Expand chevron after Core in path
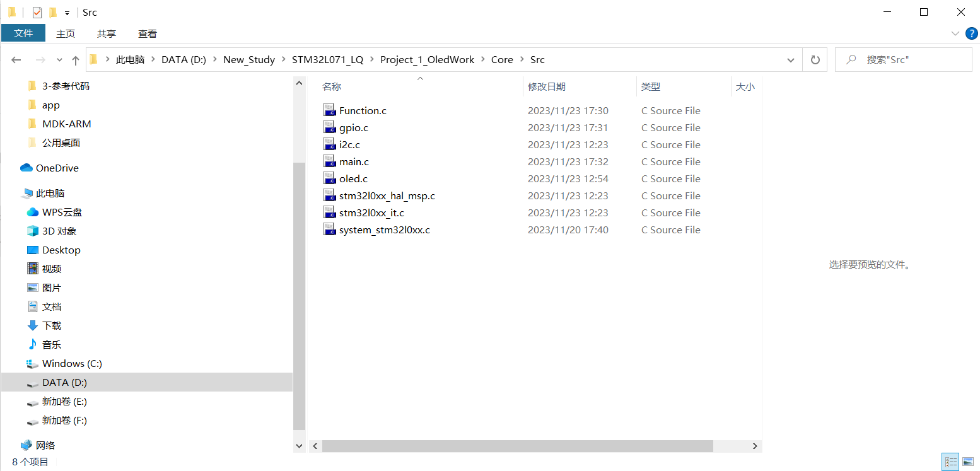The image size is (980, 471). click(522, 60)
